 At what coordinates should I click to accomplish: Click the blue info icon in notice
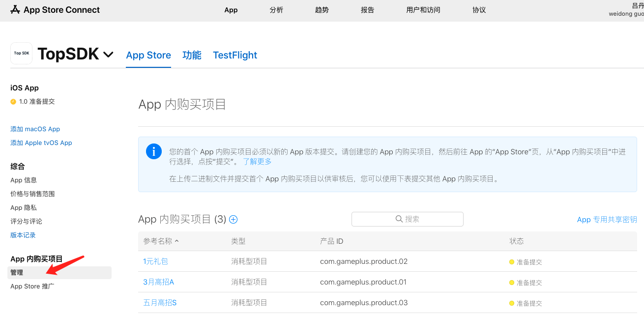point(154,152)
